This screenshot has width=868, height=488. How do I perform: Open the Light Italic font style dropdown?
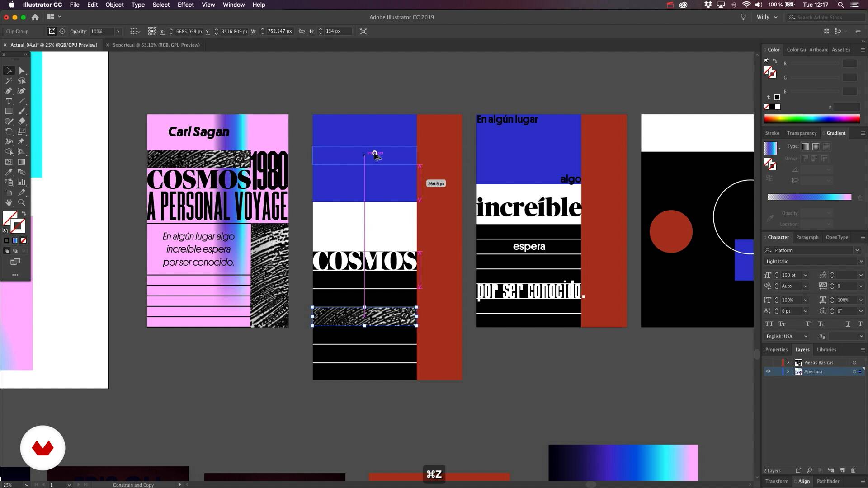pyautogui.click(x=861, y=262)
